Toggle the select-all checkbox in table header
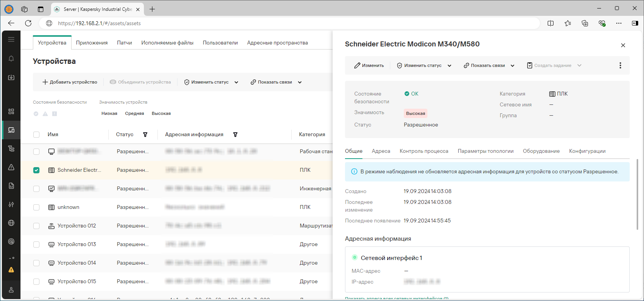This screenshot has width=644, height=301. point(36,135)
